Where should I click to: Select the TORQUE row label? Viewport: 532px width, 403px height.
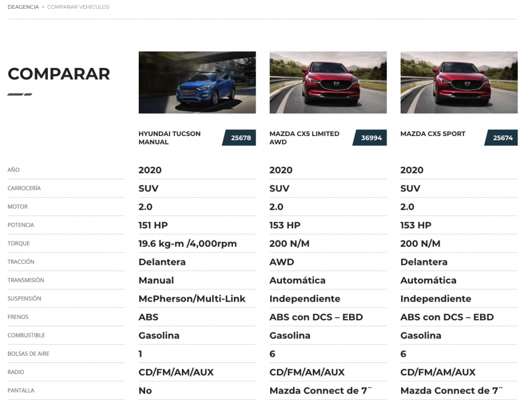point(19,243)
